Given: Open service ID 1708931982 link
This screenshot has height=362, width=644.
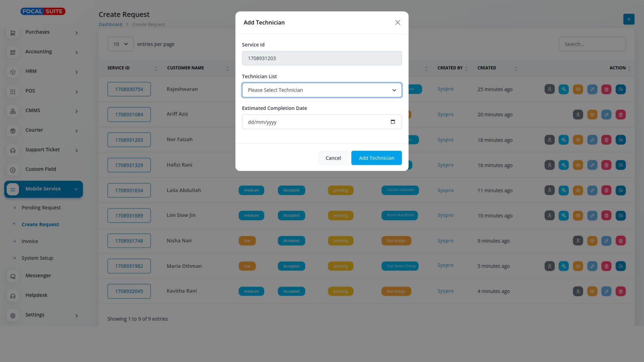Looking at the screenshot, I should [x=129, y=266].
